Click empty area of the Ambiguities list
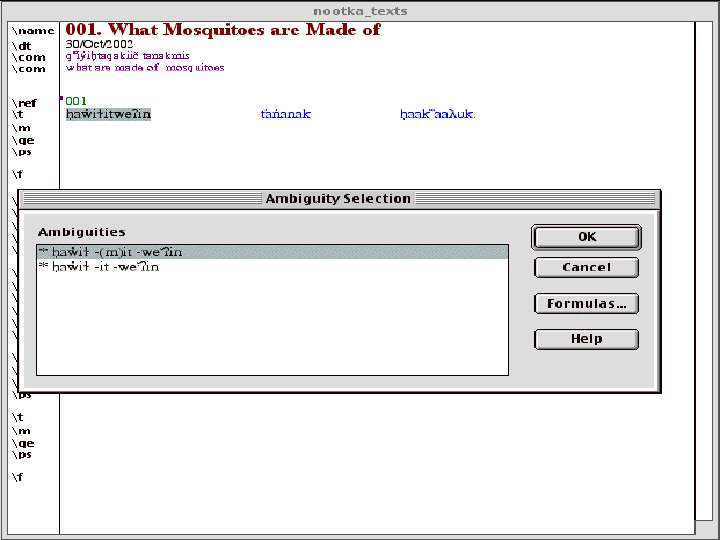 [x=272, y=330]
